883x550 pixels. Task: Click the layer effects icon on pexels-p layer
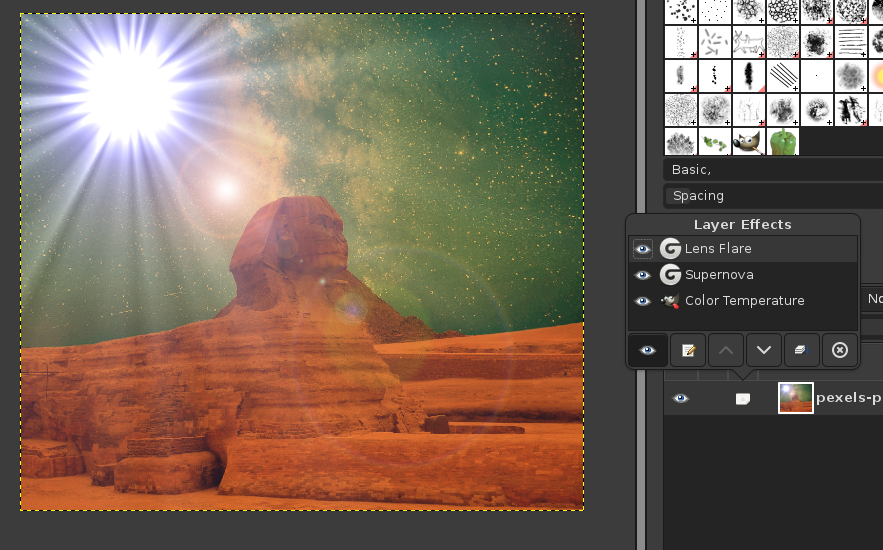click(743, 399)
